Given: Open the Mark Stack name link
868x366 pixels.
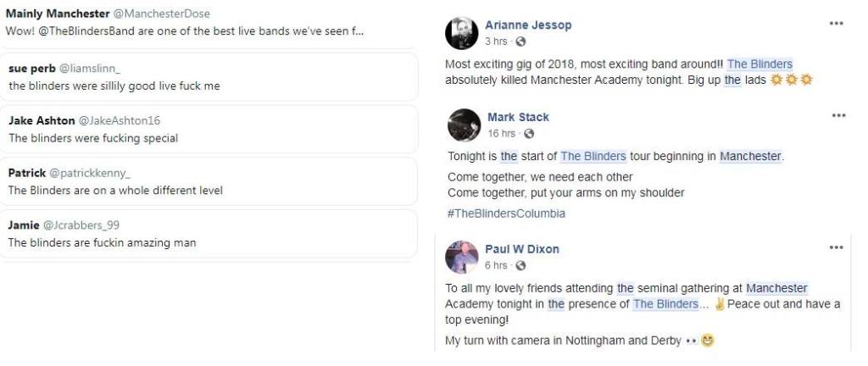Looking at the screenshot, I should pos(518,117).
